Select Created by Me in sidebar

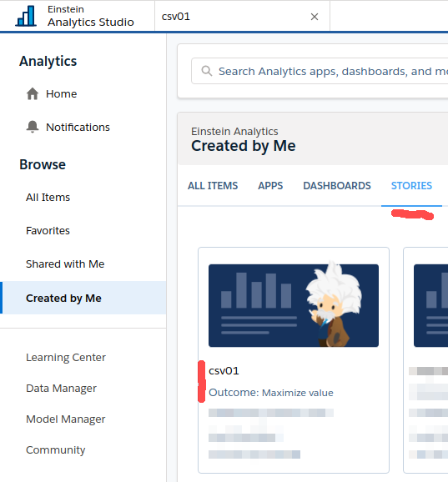pyautogui.click(x=83, y=298)
